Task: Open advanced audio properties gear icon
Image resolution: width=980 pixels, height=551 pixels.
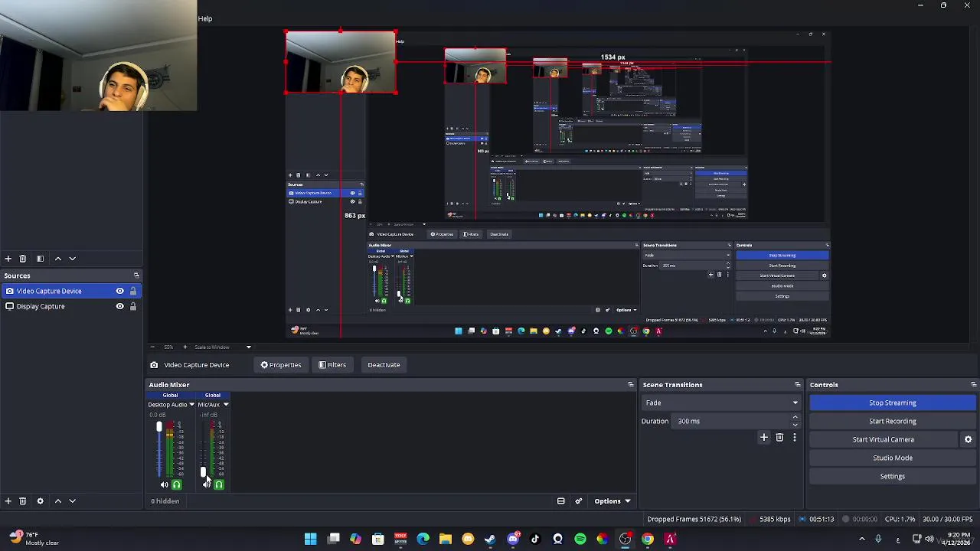Action: 578,501
